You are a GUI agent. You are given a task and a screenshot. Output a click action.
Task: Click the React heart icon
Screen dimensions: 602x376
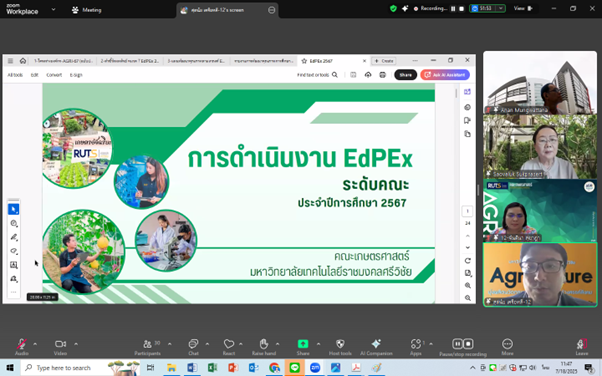pos(229,343)
